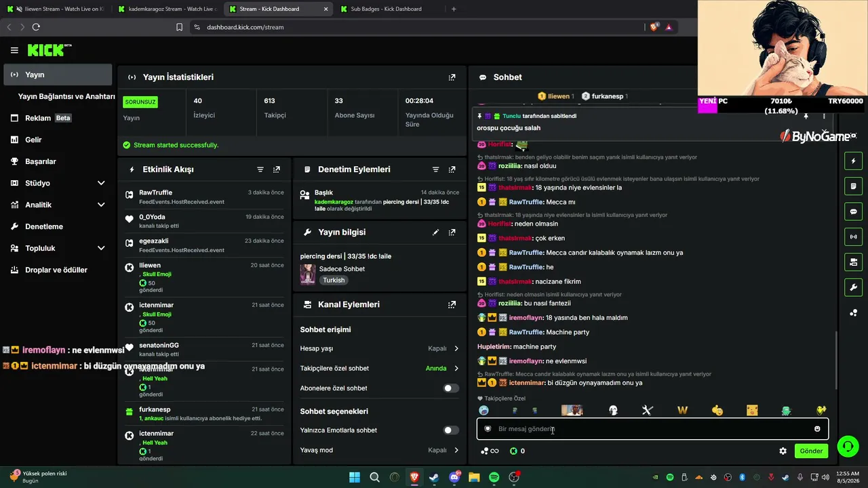Click the pin icon on pinned message
The height and width of the screenshot is (488, 868).
[x=806, y=117]
